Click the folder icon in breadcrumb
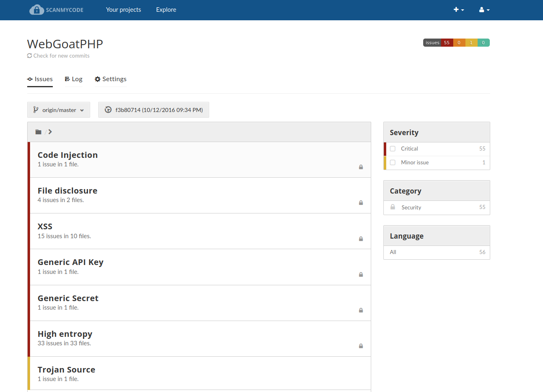 (38, 132)
